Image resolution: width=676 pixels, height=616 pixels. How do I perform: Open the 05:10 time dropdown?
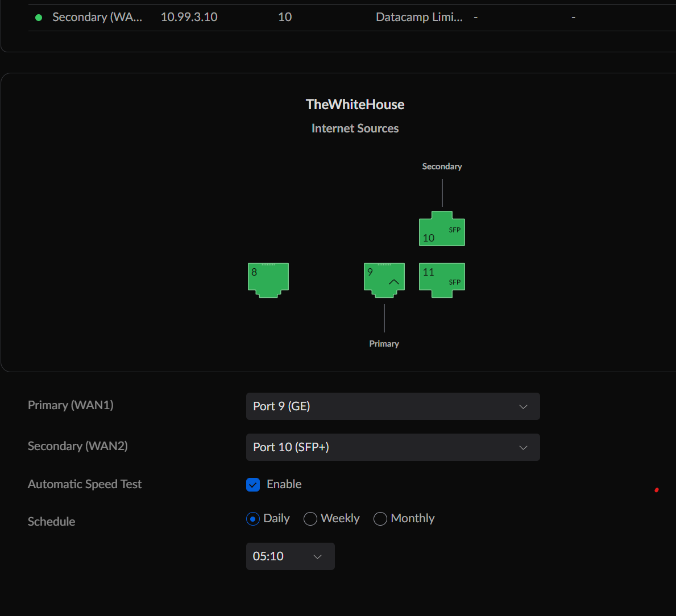[x=290, y=556]
